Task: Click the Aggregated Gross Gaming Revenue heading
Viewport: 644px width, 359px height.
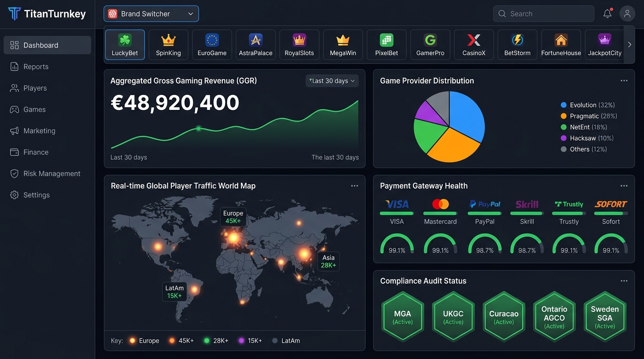Action: point(183,81)
